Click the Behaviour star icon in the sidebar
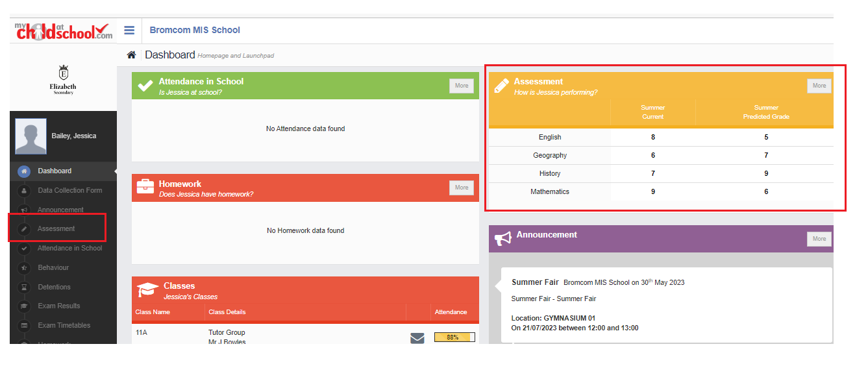The width and height of the screenshot is (868, 379). (x=24, y=268)
